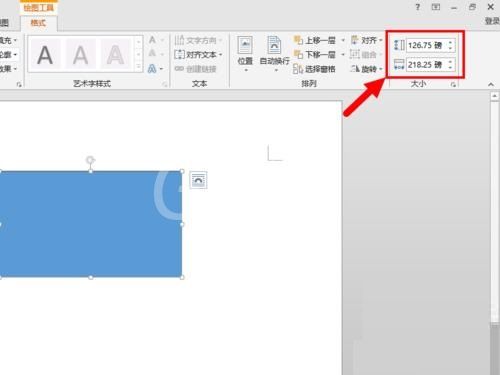Open the 大小 size dialog launcher
This screenshot has width=500, height=375.
coord(453,85)
